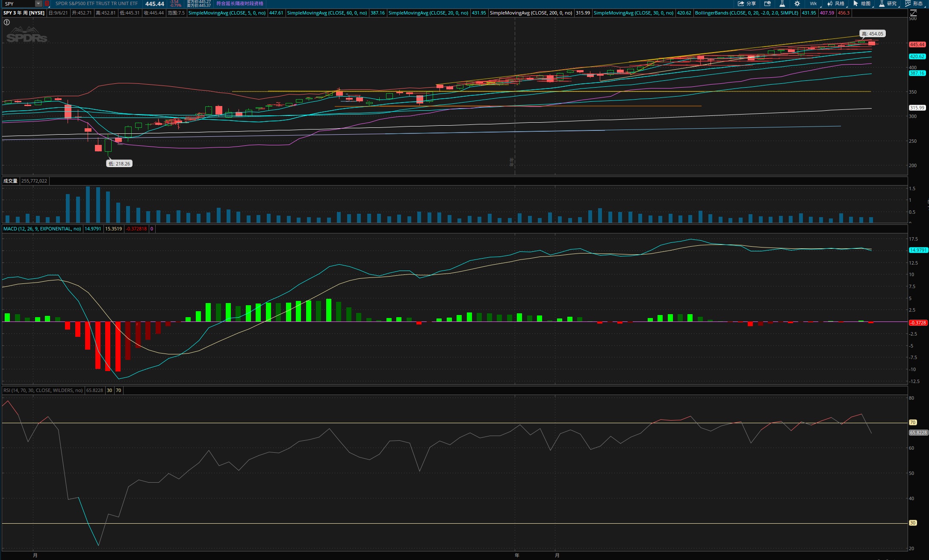Viewport: 929px width, 560px height.
Task: Open chart settings gear icon
Action: click(797, 3)
